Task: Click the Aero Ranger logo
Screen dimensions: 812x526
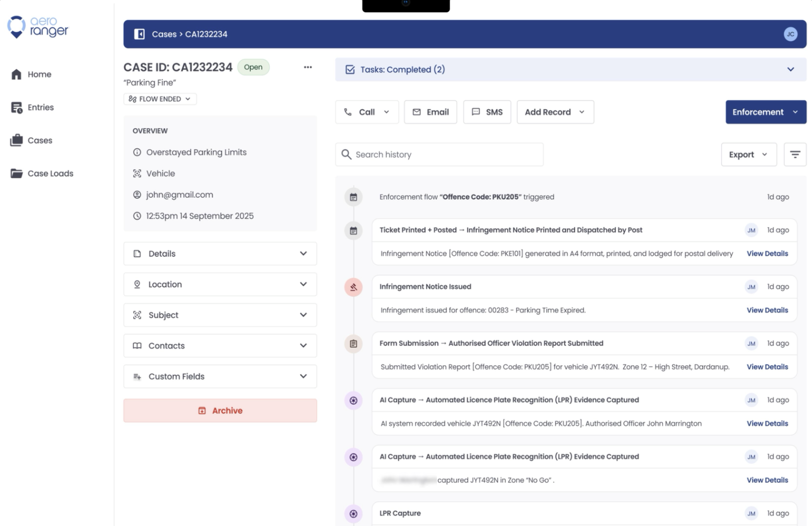Action: pos(37,27)
